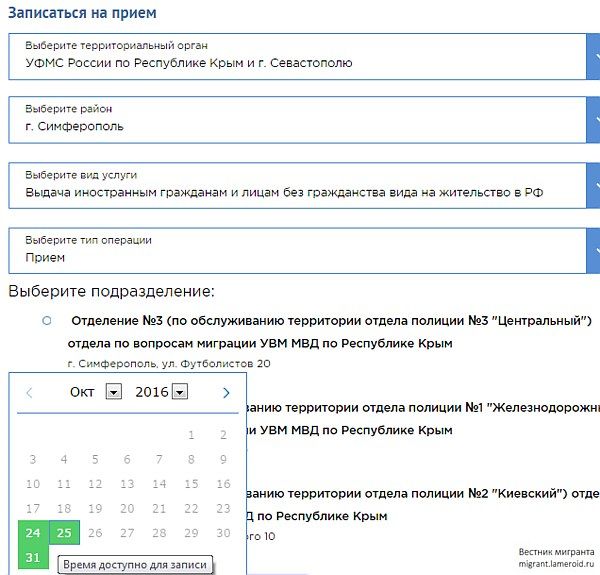Expand the район dropdown showing г. Симферополь
Image resolution: width=600 pixels, height=575 pixels.
593,120
